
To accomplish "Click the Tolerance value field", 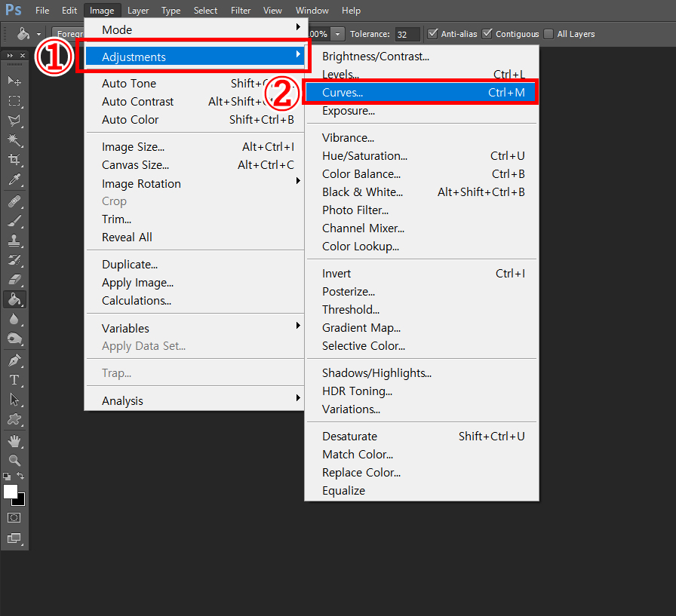I will [x=407, y=34].
